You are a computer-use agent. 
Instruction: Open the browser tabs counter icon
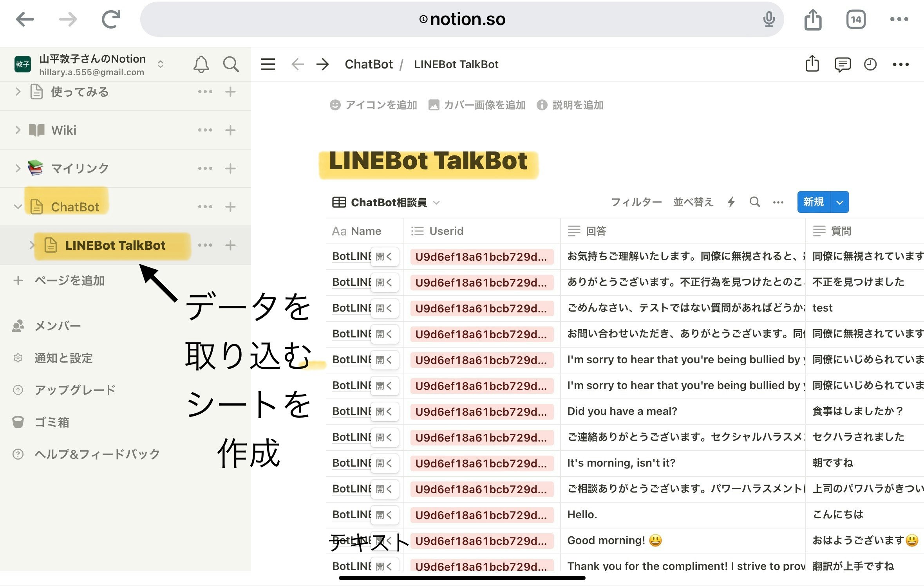point(856,19)
